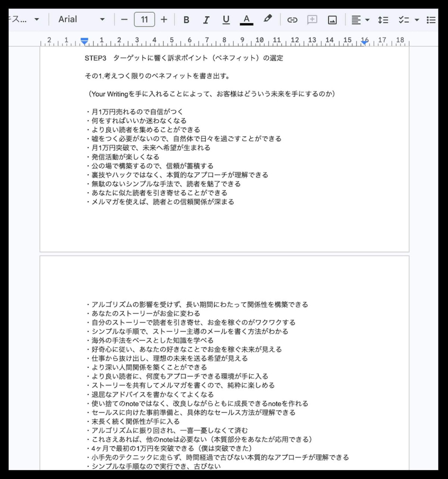The height and width of the screenshot is (479, 448).
Task: Open the font family dropdown
Action: (80, 19)
